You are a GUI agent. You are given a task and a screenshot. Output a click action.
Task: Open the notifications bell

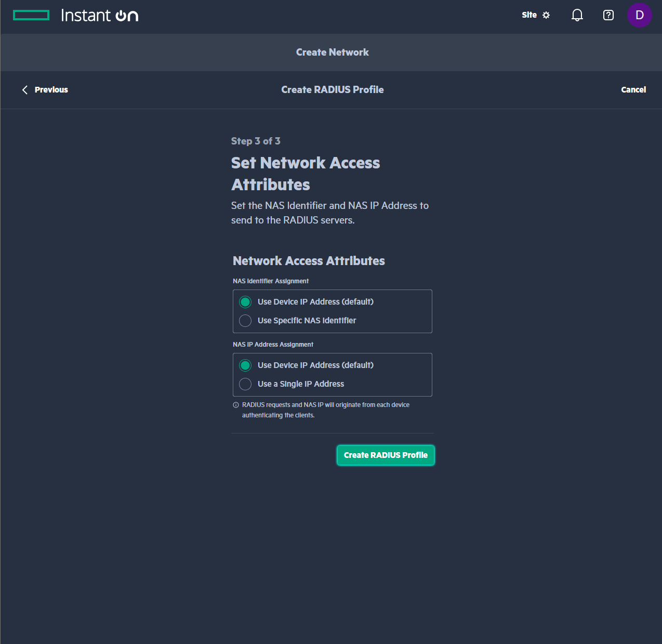click(x=577, y=15)
